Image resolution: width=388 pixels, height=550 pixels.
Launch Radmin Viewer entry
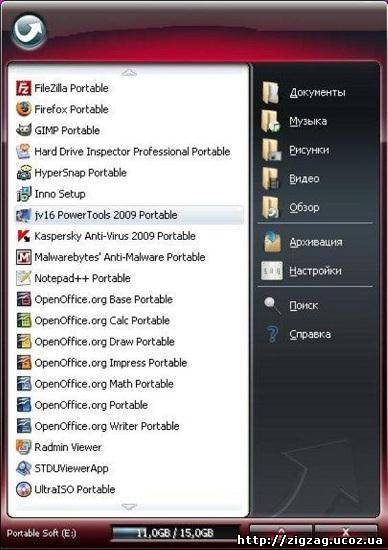(129, 447)
